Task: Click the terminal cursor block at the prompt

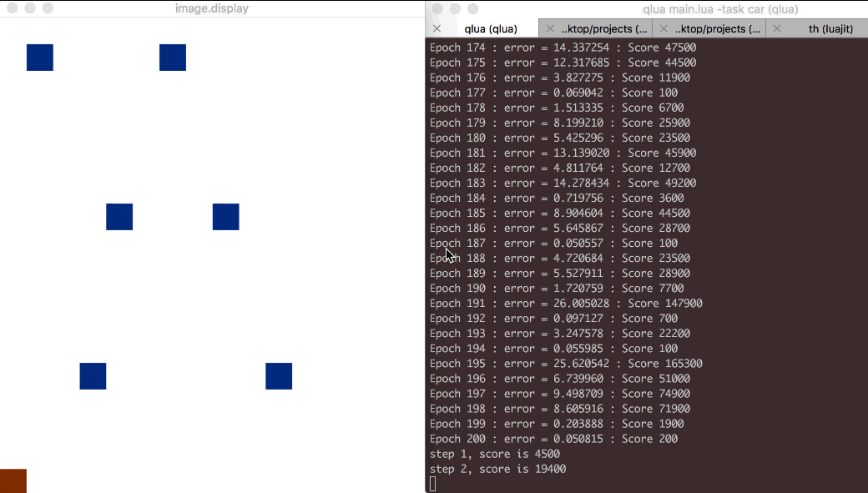Action: (x=433, y=484)
